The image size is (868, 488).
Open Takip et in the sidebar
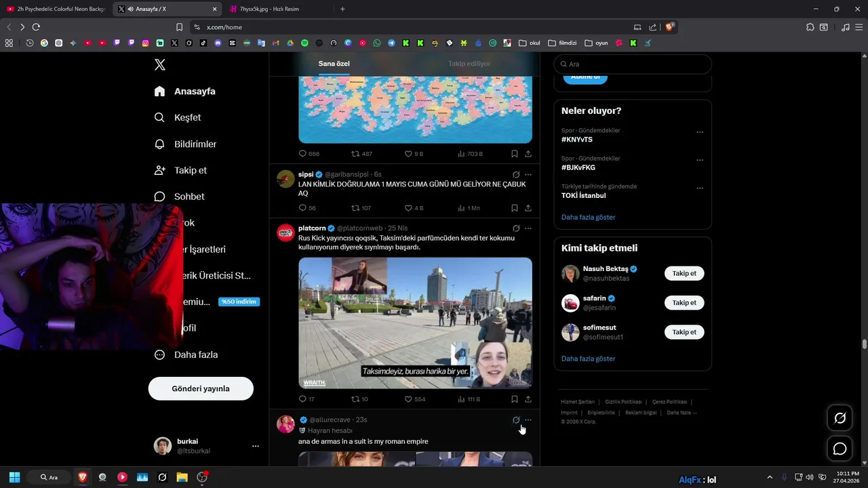coord(180,170)
